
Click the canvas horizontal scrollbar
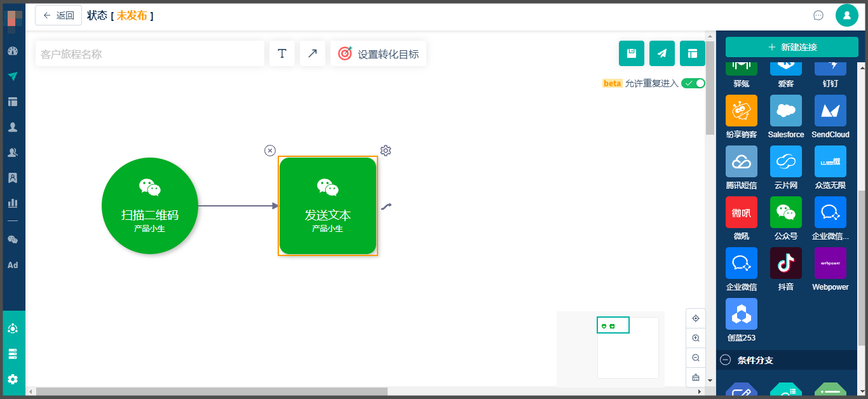click(x=212, y=391)
